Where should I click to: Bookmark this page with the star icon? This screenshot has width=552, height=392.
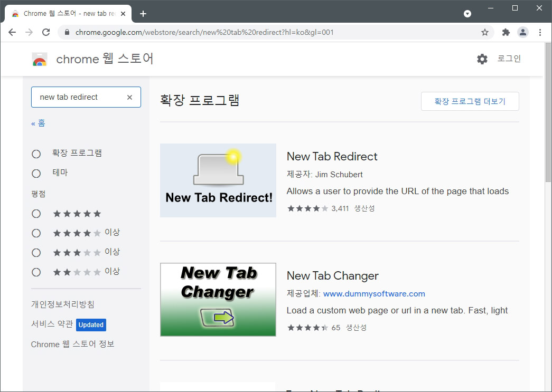click(485, 32)
